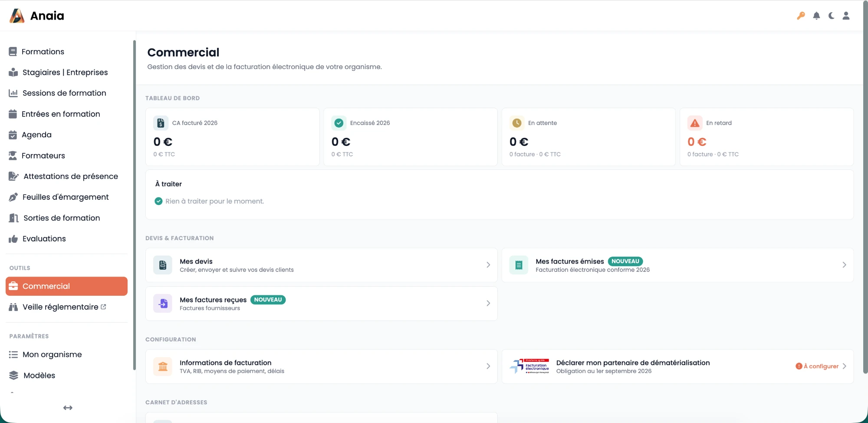Expand Mes devis with its chevron
The width and height of the screenshot is (868, 423).
(x=488, y=265)
